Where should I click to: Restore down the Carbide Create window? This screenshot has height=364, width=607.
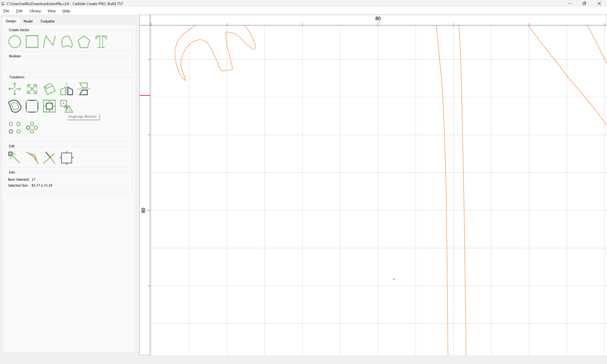coord(584,3)
